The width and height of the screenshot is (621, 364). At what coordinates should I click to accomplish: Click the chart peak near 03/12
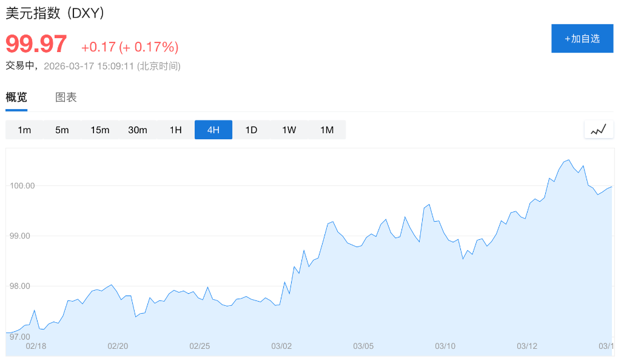[x=568, y=160]
